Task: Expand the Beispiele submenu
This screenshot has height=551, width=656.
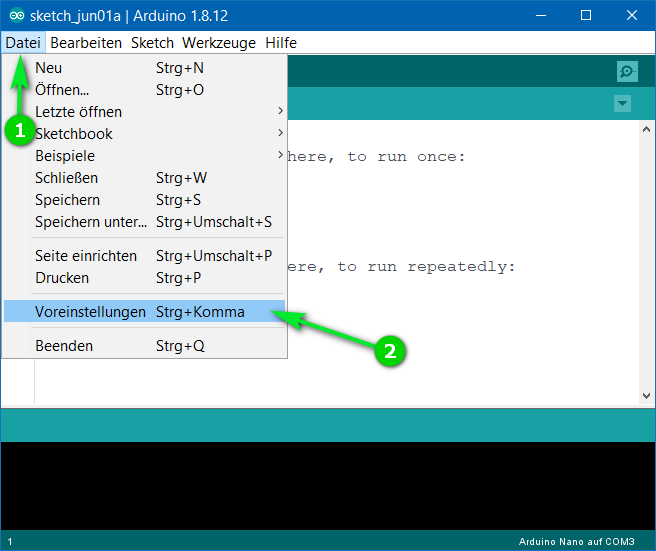Action: point(144,156)
